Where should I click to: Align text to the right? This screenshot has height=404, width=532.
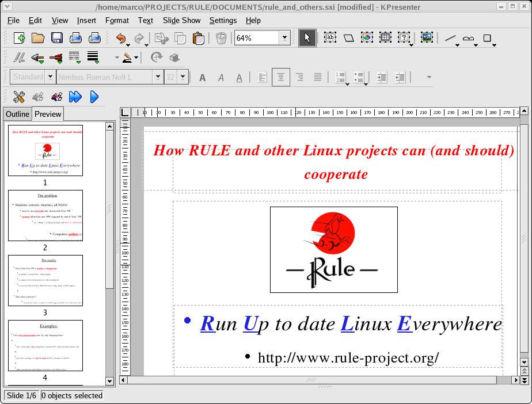(299, 77)
